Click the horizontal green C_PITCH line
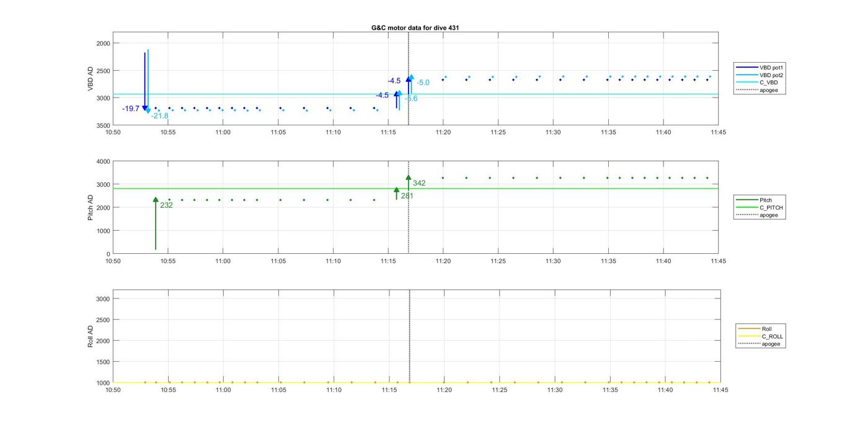This screenshot has height=430, width=868. point(415,189)
